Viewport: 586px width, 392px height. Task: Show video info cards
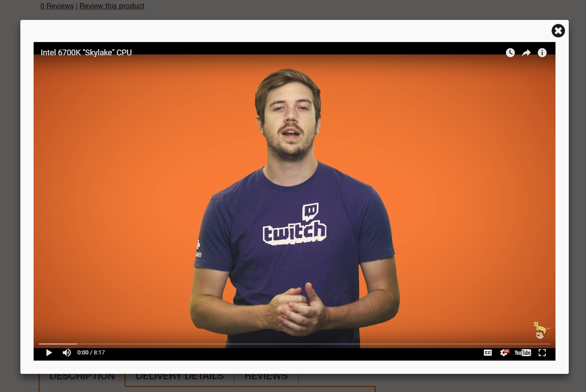542,53
